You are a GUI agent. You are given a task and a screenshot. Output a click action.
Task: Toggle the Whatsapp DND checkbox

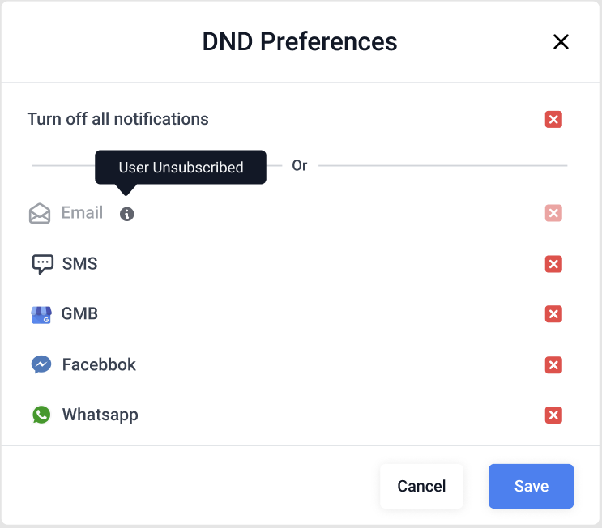(553, 415)
